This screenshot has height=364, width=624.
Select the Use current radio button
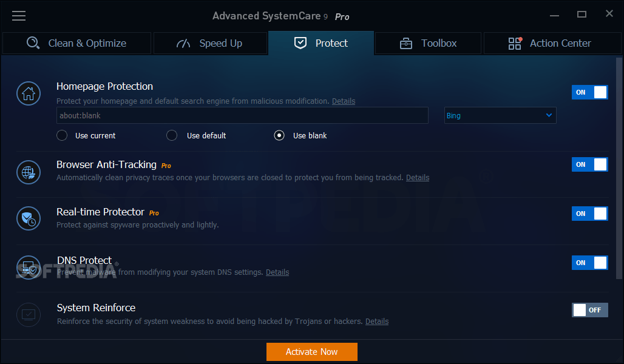click(x=62, y=136)
